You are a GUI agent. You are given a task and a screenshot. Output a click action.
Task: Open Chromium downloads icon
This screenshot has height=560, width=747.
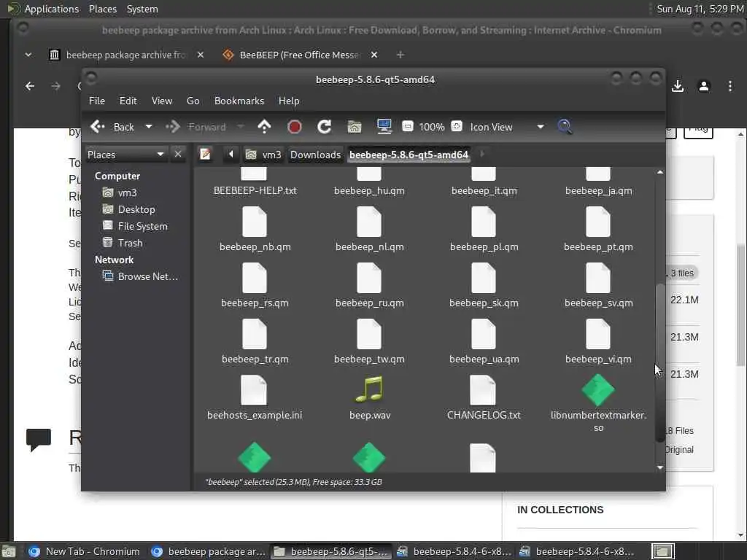coord(678,86)
